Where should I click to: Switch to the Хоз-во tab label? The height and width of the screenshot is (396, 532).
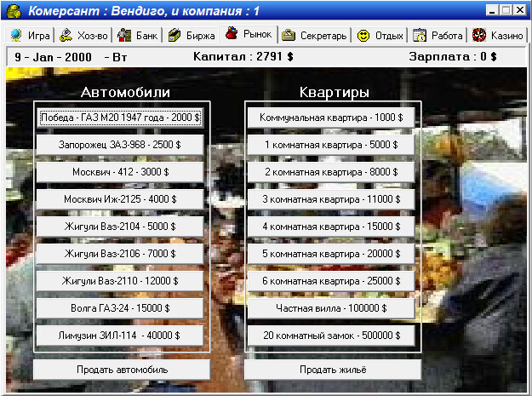tap(92, 36)
